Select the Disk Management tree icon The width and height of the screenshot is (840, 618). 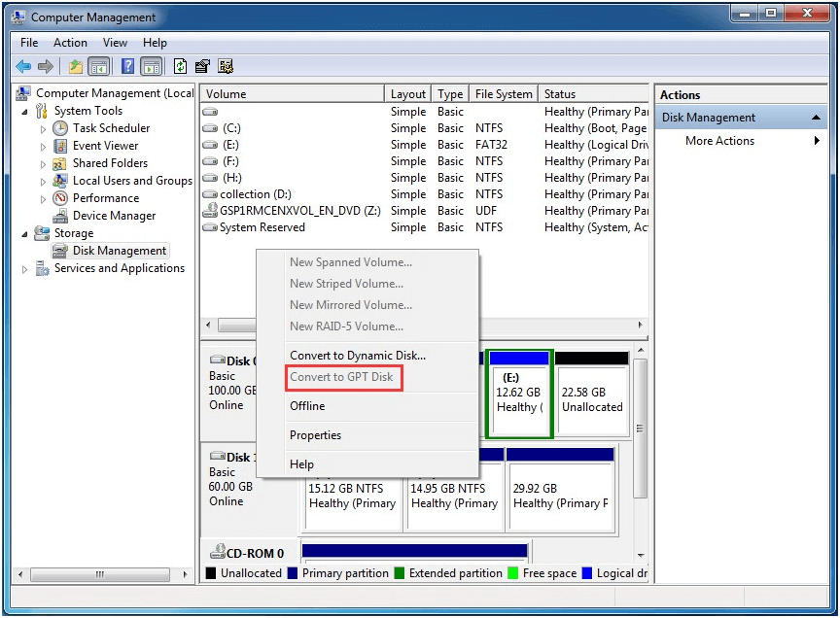60,251
